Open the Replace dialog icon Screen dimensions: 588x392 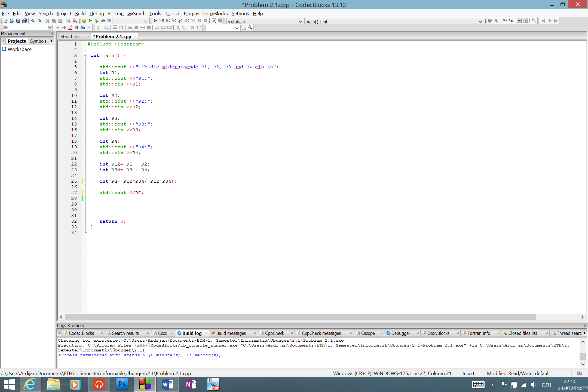tap(75, 21)
